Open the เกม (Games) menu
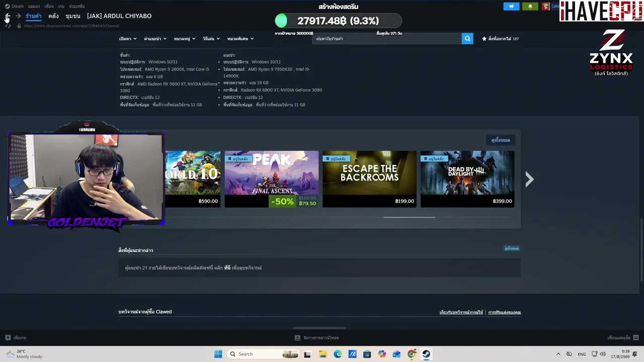This screenshot has height=362, width=644. point(61,7)
